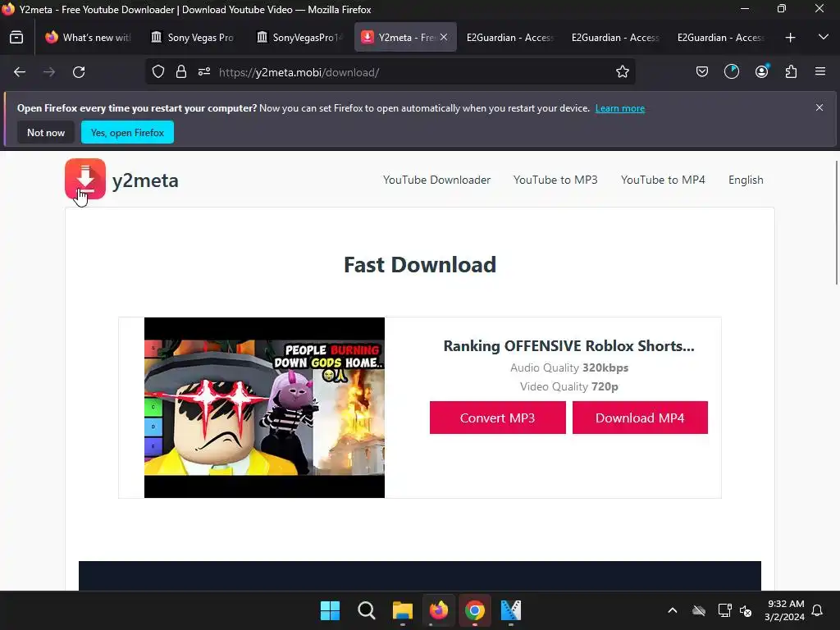840x630 pixels.
Task: Open the Firefox account icon
Action: tap(761, 72)
